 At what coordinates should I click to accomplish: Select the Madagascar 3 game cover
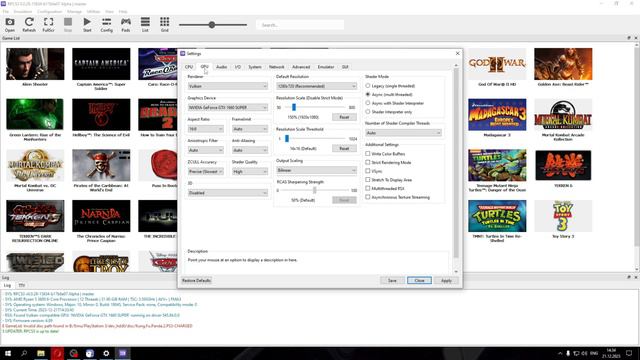tap(497, 114)
